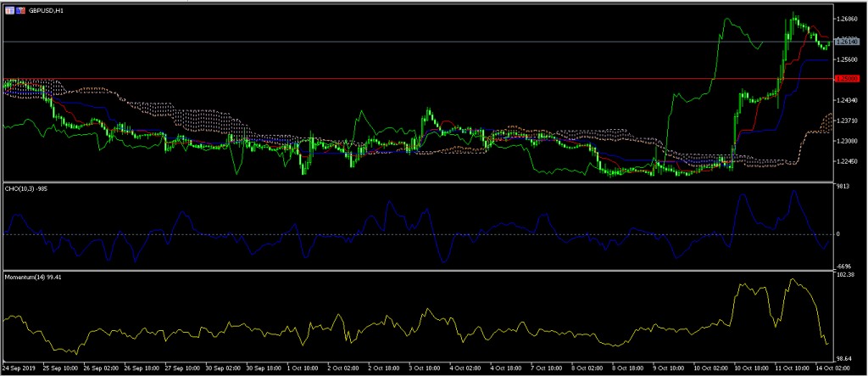This screenshot has height=376, width=868.
Task: Select the red 1.25000 price level tag
Action: tap(848, 79)
